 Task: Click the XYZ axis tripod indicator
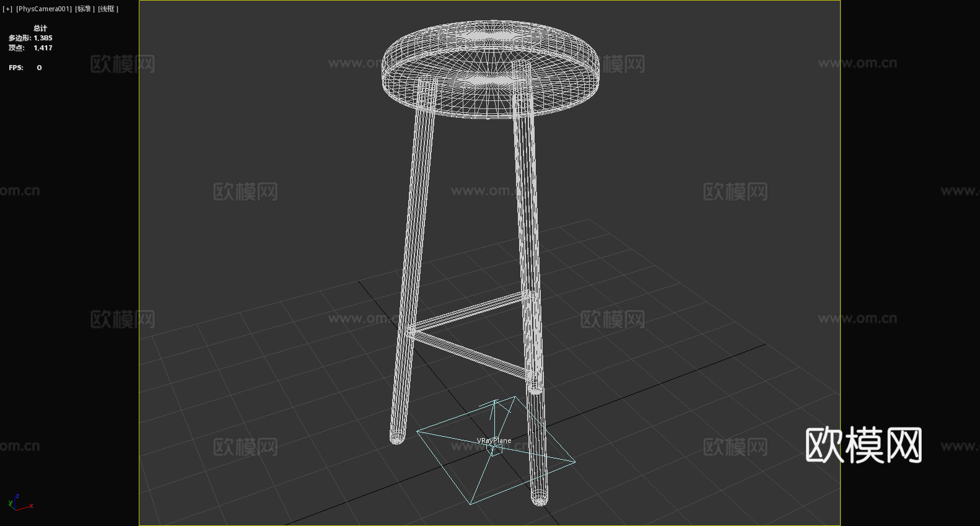coord(20,502)
